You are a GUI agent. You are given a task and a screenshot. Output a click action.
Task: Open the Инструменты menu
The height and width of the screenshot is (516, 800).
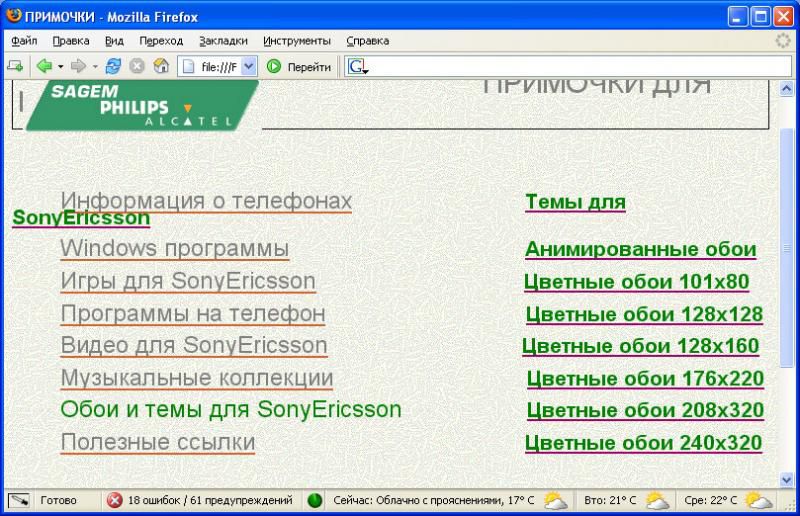pos(297,41)
